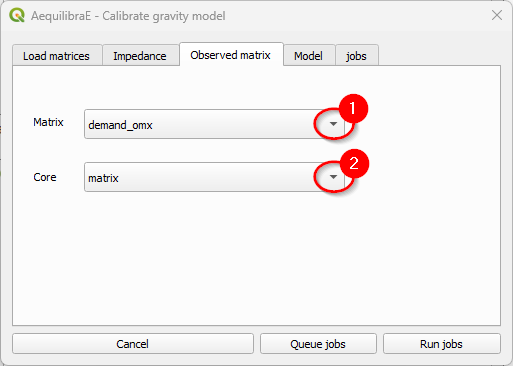Open the jobs tab
The height and width of the screenshot is (366, 513).
(357, 55)
